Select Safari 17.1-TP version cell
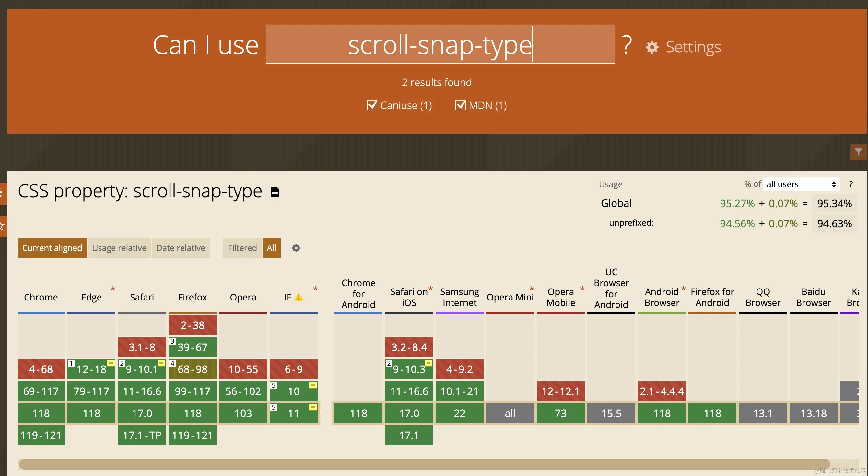 tap(142, 435)
